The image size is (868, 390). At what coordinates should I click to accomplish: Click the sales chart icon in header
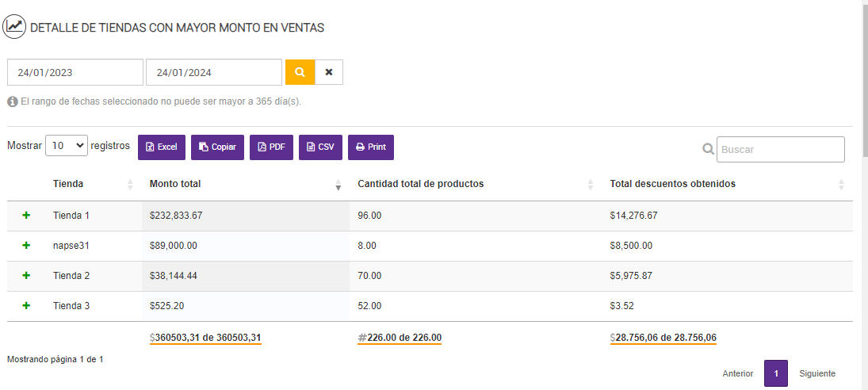tap(15, 27)
